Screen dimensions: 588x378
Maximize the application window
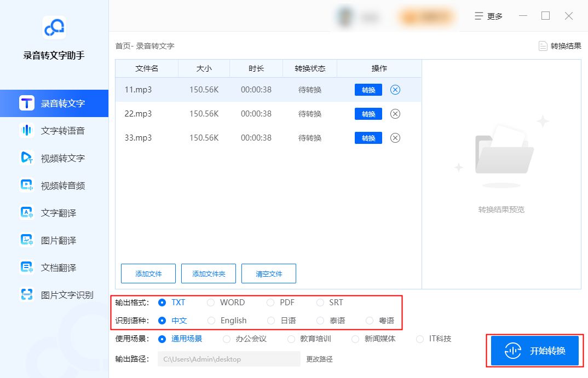546,16
